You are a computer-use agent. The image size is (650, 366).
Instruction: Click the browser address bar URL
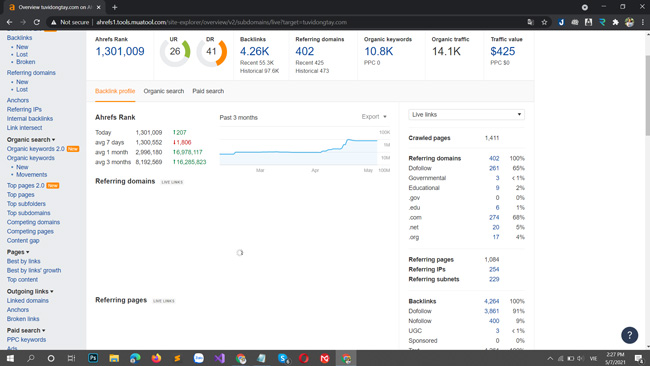coord(221,22)
